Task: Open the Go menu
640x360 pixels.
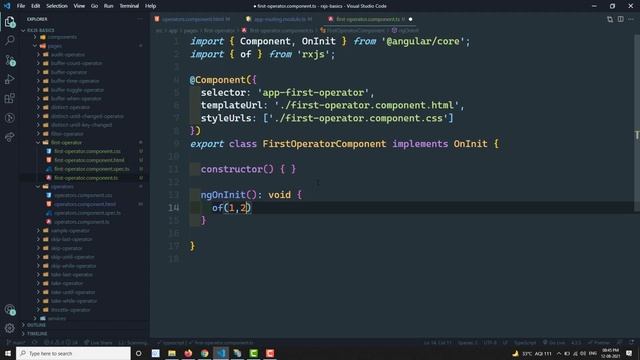Action: pos(94,6)
